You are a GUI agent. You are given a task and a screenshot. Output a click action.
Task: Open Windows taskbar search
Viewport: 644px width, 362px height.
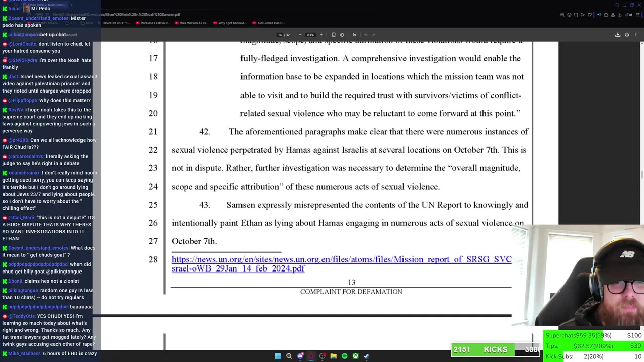point(289,356)
